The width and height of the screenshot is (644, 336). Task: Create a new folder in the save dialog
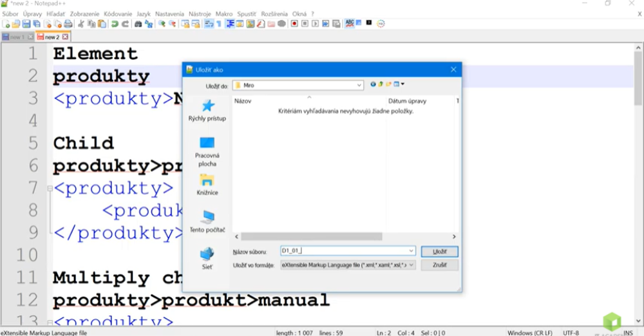tap(389, 84)
